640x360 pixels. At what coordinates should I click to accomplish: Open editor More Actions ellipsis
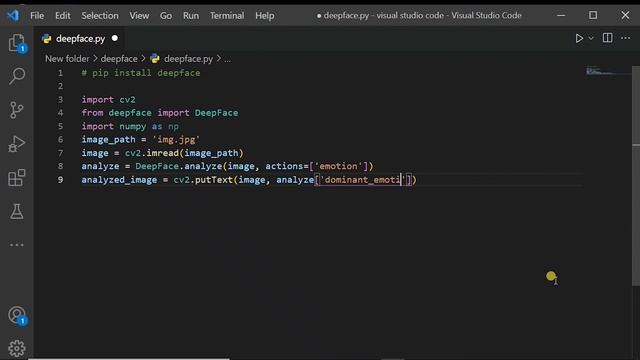[x=625, y=38]
